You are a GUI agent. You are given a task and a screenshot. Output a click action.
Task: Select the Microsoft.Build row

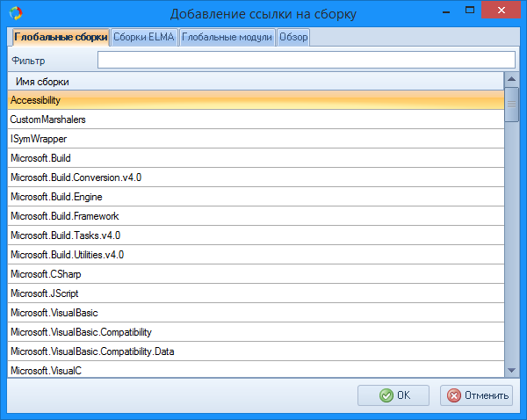coord(256,158)
